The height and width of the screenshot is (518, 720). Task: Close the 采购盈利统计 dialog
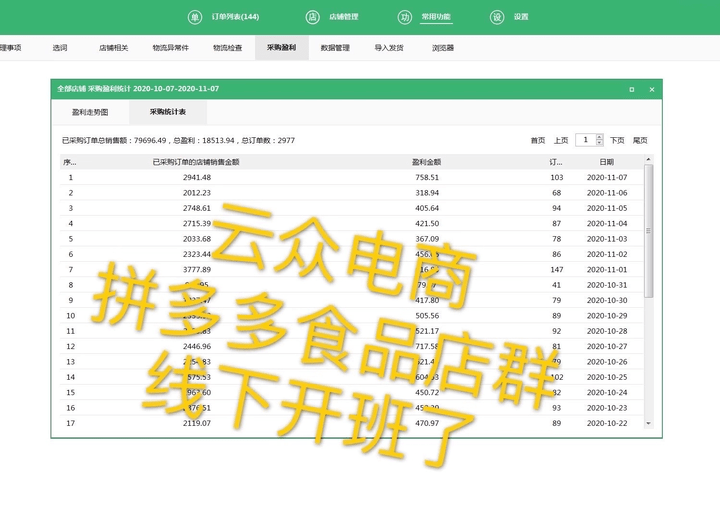tap(651, 89)
